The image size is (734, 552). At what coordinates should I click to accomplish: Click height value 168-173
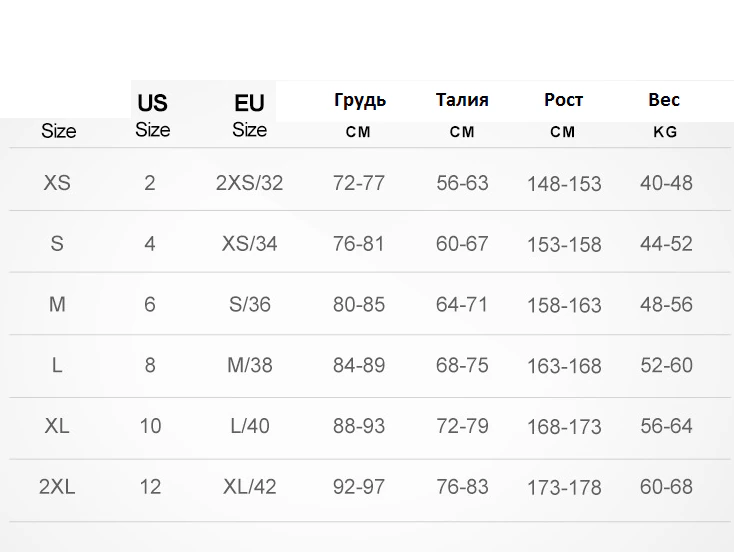point(564,427)
